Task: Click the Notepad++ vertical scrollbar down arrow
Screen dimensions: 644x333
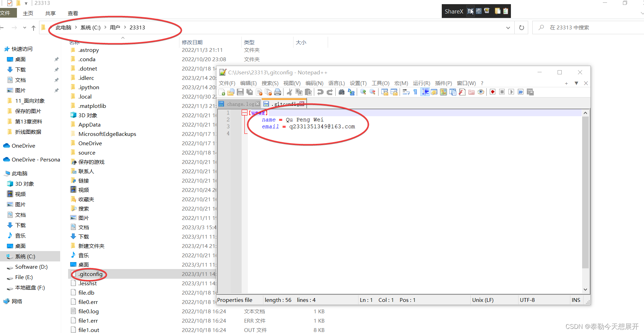Action: coord(585,289)
